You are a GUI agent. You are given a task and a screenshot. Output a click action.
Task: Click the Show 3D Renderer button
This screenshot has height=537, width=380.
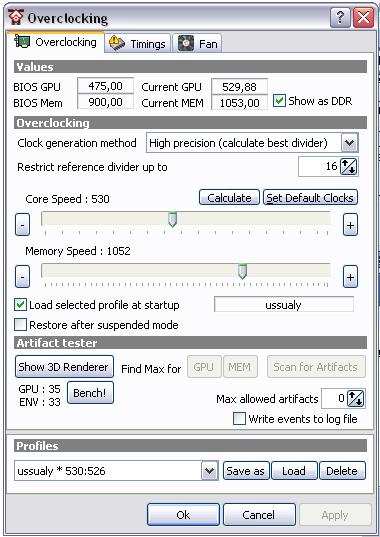click(x=64, y=367)
